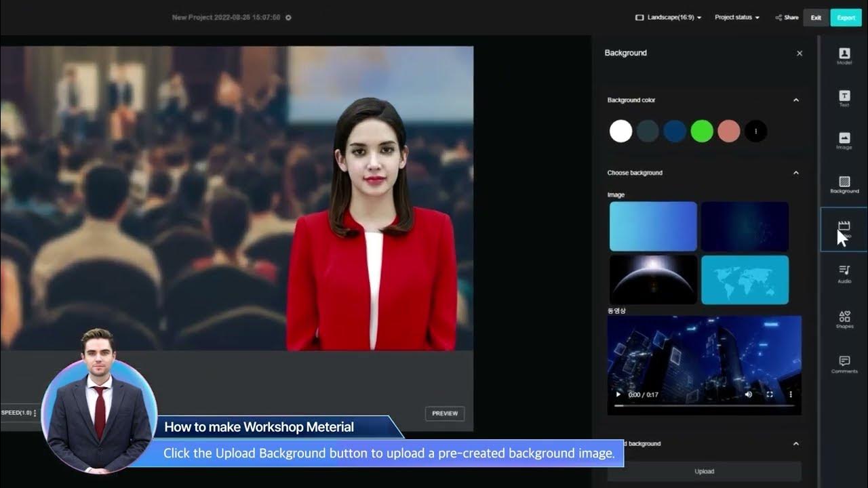The image size is (868, 488).
Task: Open the Model panel icon
Action: 844,56
